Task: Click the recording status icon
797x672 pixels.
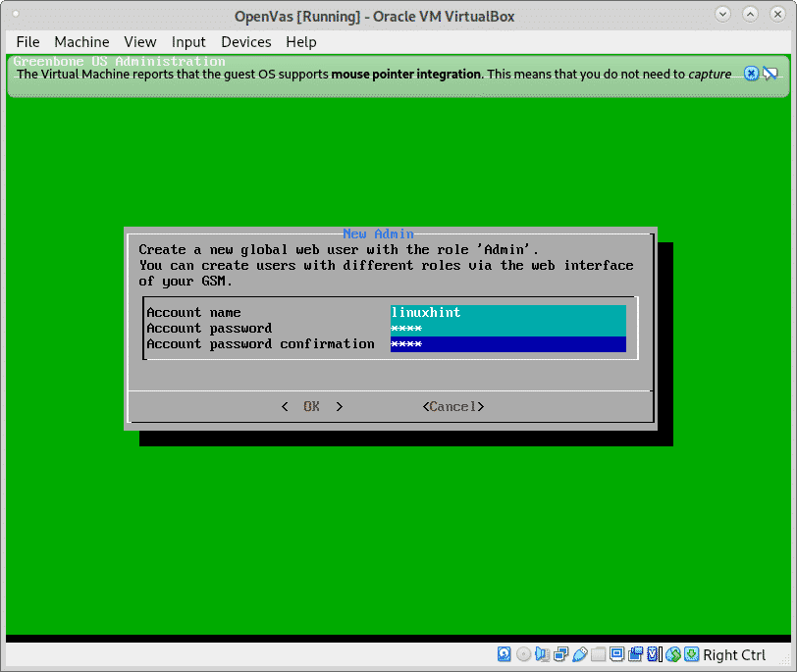Action: pyautogui.click(x=635, y=654)
